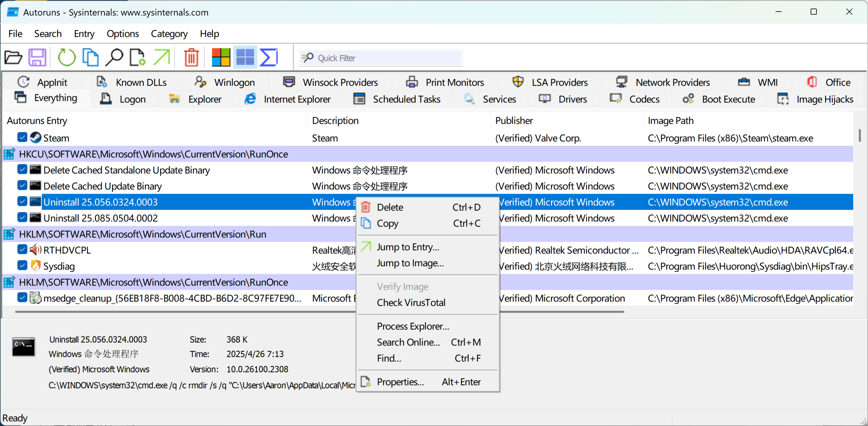This screenshot has width=868, height=426.
Task: Uncheck Delete Cached Update Binary checkbox
Action: coord(22,185)
